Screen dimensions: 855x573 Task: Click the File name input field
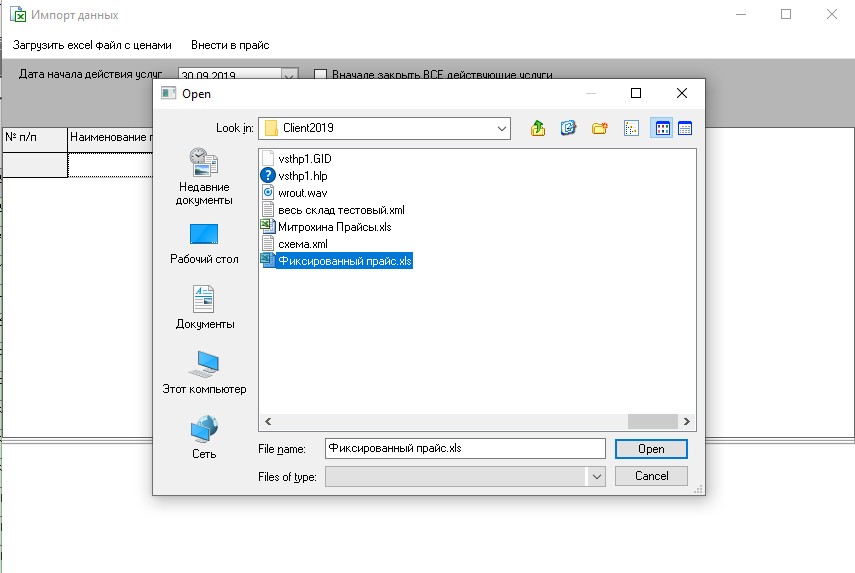465,449
